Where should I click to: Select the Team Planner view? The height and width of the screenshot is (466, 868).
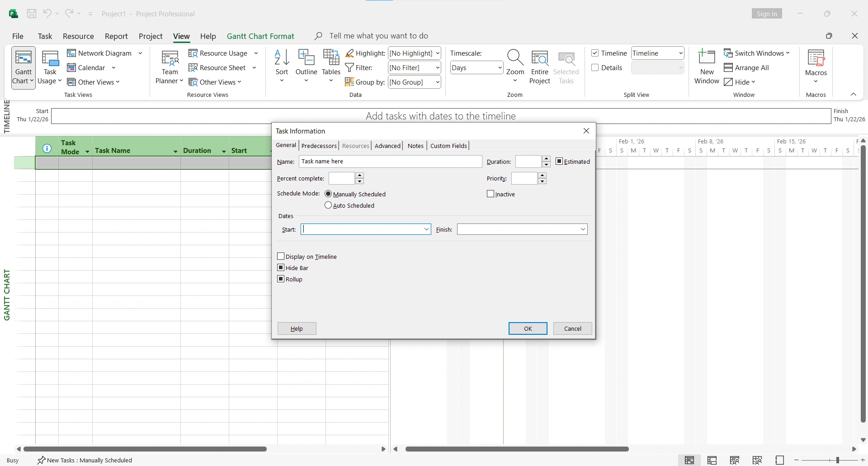click(x=170, y=67)
